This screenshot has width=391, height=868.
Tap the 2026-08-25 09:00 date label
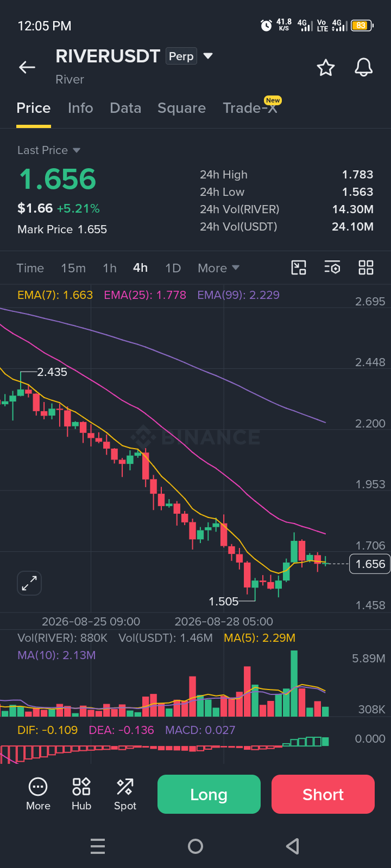tap(91, 622)
